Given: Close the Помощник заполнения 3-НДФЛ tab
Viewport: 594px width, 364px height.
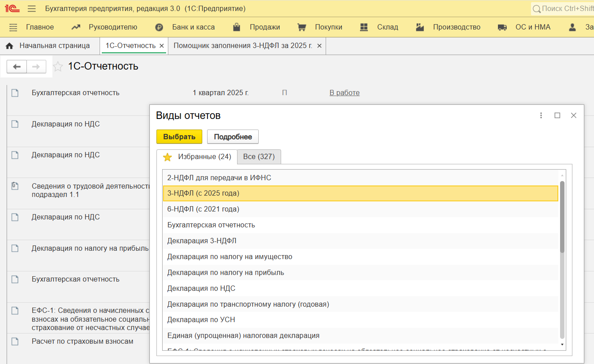Looking at the screenshot, I should (319, 46).
